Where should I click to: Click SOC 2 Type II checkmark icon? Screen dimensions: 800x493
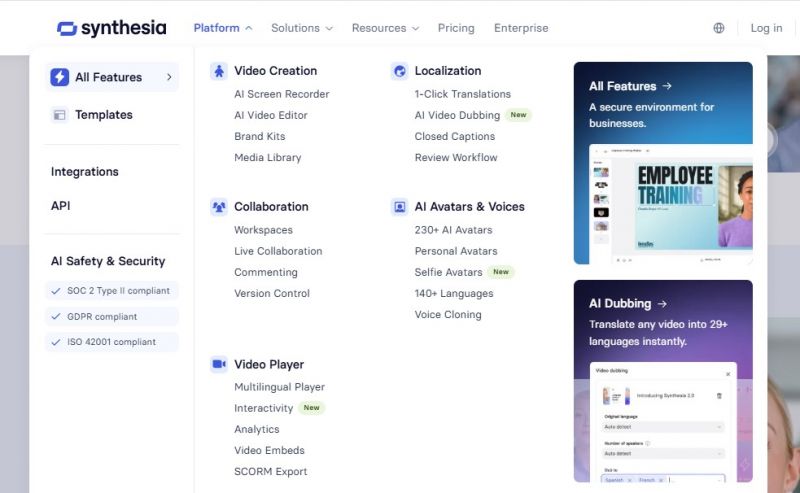[x=56, y=291]
